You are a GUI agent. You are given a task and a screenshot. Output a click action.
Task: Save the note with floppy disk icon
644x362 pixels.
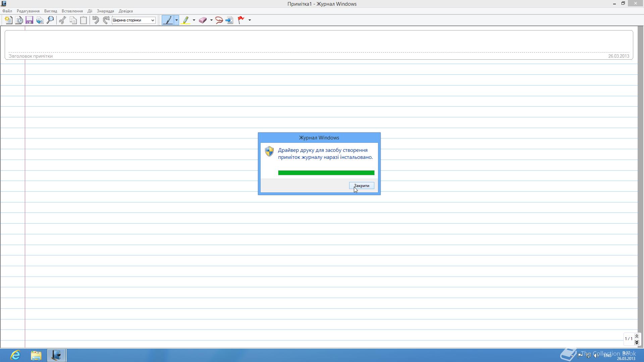tap(30, 20)
